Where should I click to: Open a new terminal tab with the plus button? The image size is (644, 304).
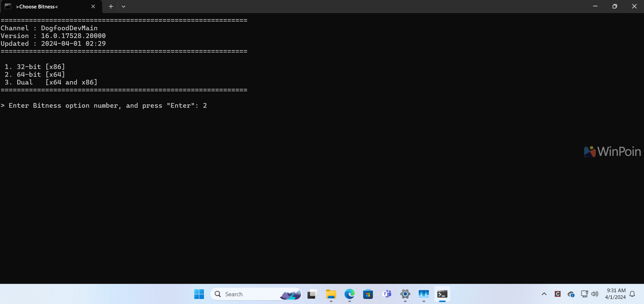[x=111, y=6]
